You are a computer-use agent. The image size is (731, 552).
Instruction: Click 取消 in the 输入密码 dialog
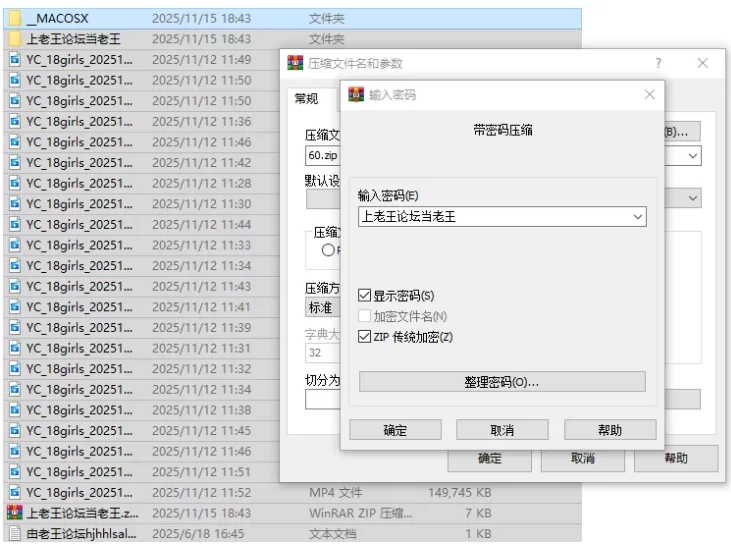[502, 430]
